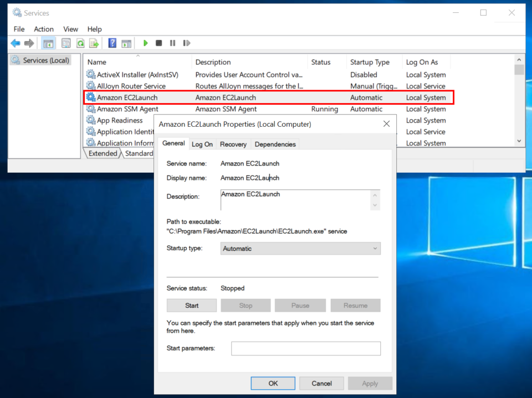Select the Amazon SSM Agent service row
Viewport: 532px width, 398px height.
[x=268, y=109]
